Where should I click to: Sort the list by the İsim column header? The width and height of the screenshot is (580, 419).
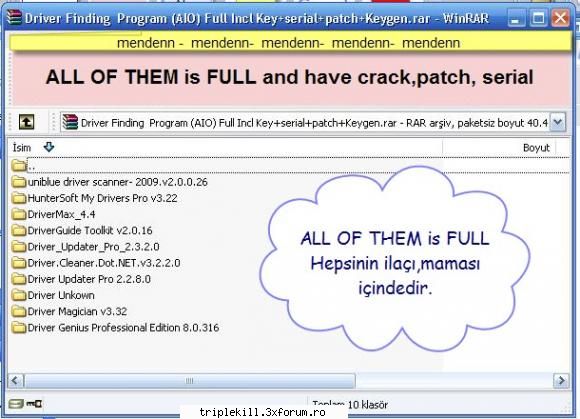click(22, 148)
